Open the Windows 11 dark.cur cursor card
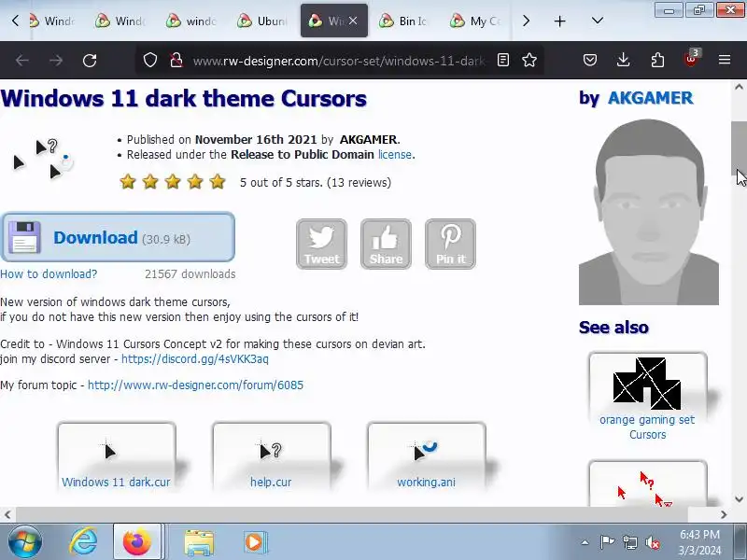Image resolution: width=747 pixels, height=560 pixels. click(116, 456)
